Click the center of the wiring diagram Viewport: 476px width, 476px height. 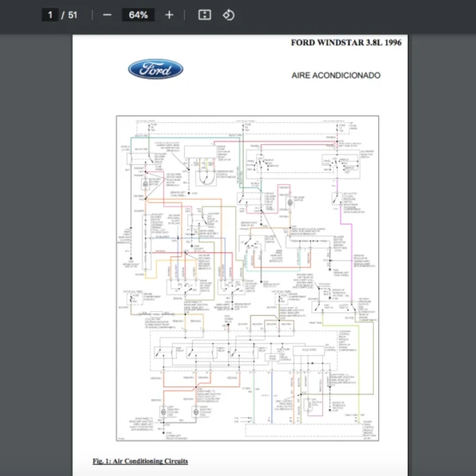point(248,278)
